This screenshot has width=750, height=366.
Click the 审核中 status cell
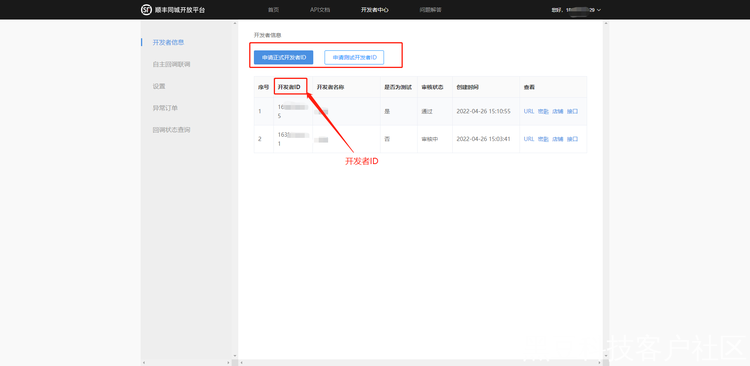(430, 139)
